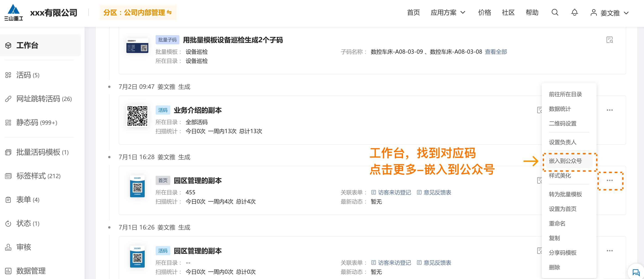Open 访客来访登记 in 活码 园区管理 card
Viewport: 644px width, 279px height.
point(394,263)
